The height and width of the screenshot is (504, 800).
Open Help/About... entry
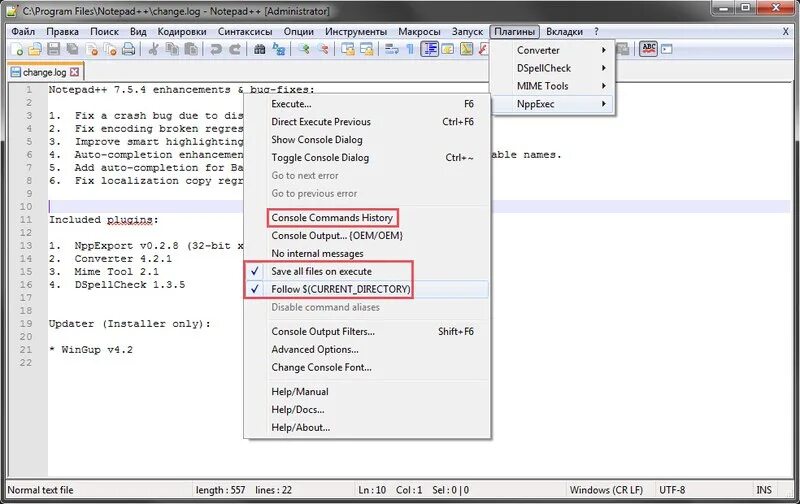tap(366, 427)
